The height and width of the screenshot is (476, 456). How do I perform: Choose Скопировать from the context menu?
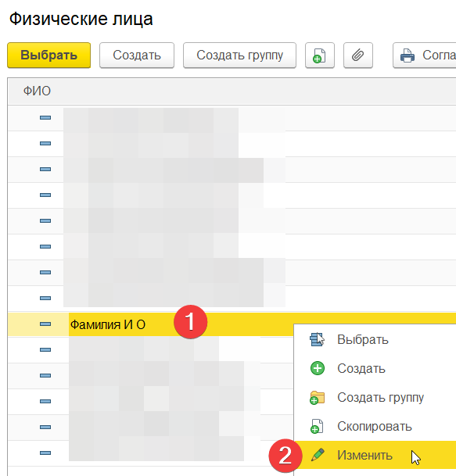coord(375,426)
